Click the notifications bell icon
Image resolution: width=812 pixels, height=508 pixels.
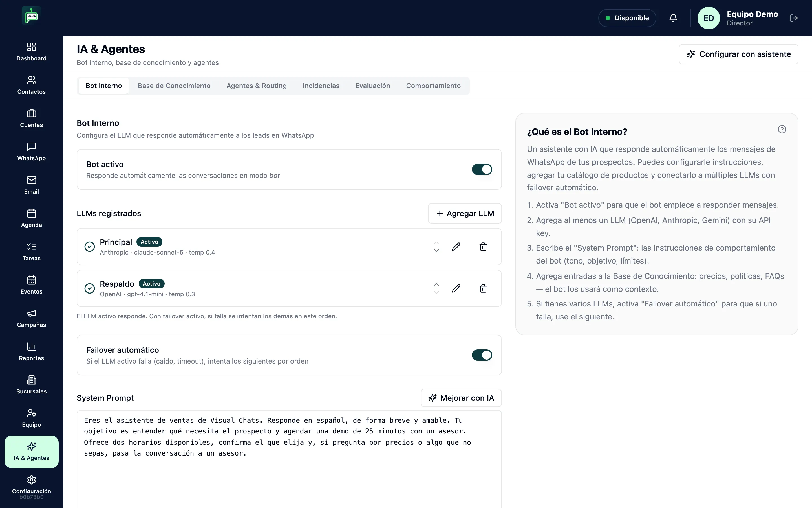click(x=673, y=18)
